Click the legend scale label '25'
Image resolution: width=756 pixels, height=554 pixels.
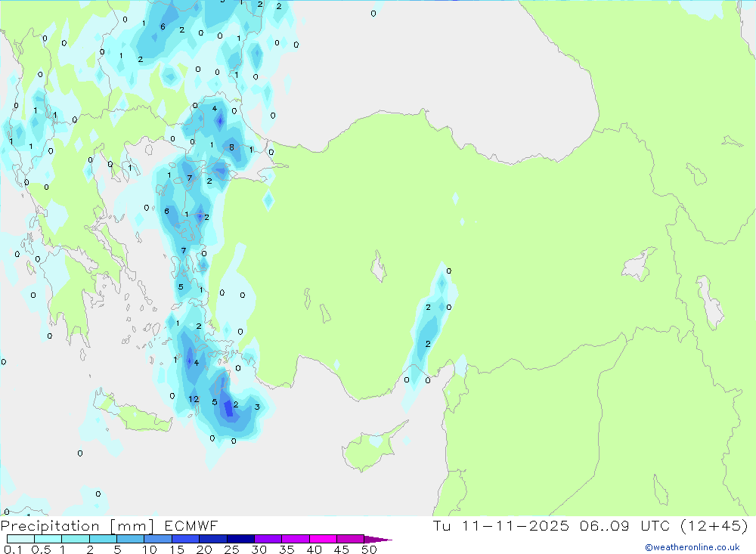(232, 549)
